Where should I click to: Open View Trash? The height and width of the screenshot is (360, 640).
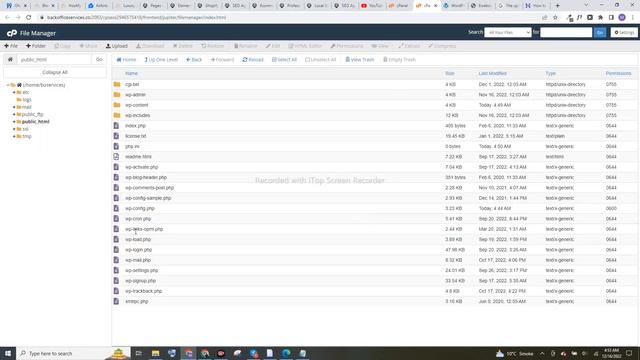[360, 60]
